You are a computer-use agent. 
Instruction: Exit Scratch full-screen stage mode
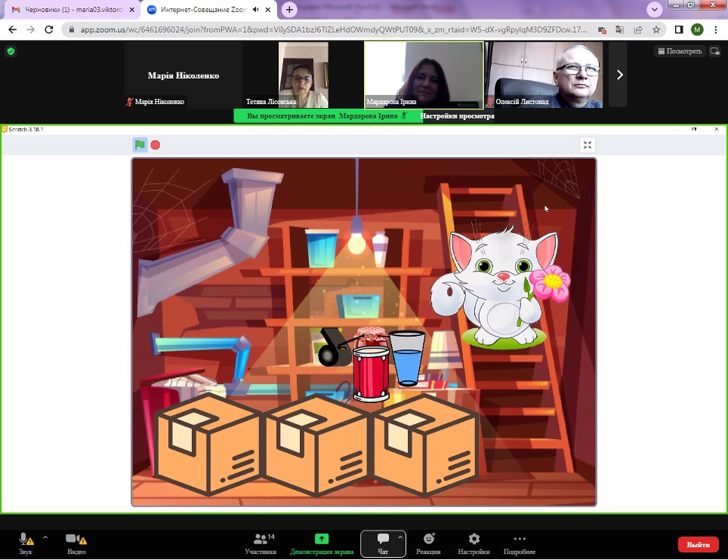588,145
